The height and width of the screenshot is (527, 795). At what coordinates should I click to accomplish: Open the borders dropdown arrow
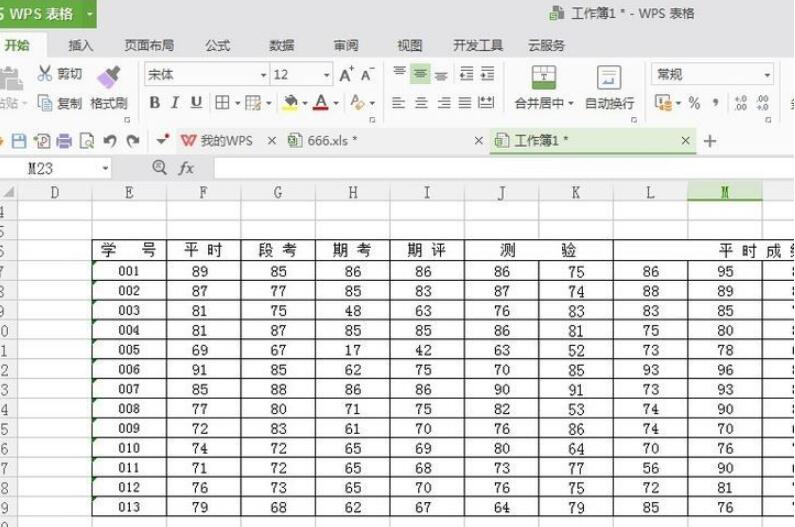pyautogui.click(x=237, y=103)
